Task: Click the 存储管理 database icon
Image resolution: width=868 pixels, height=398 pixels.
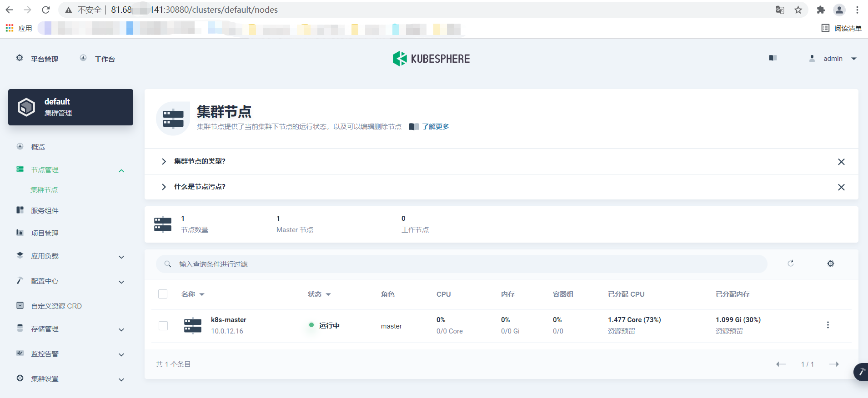Action: point(20,328)
